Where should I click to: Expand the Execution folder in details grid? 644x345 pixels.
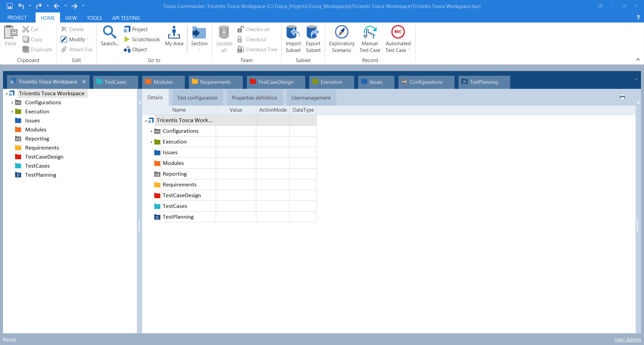tap(151, 142)
